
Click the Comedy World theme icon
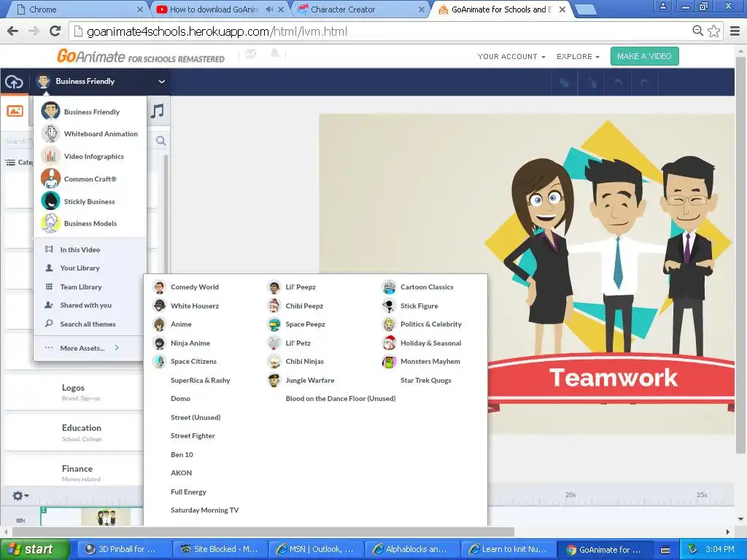[x=159, y=287]
